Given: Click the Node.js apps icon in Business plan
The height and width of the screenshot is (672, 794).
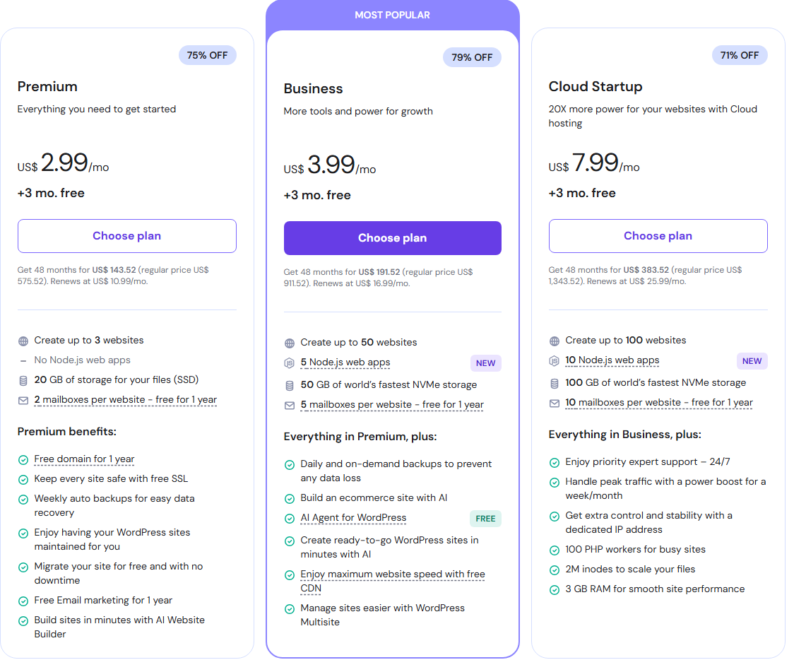Looking at the screenshot, I should pyautogui.click(x=289, y=362).
